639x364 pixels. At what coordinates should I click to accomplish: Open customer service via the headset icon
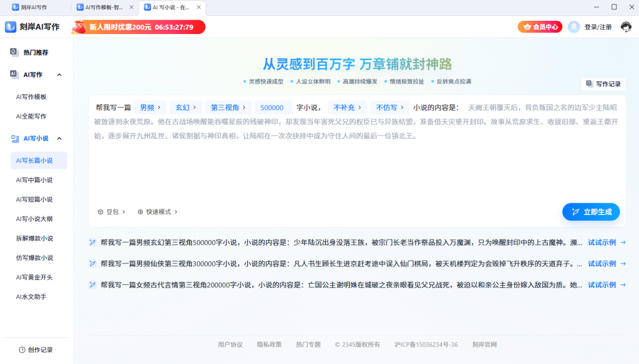(626, 27)
